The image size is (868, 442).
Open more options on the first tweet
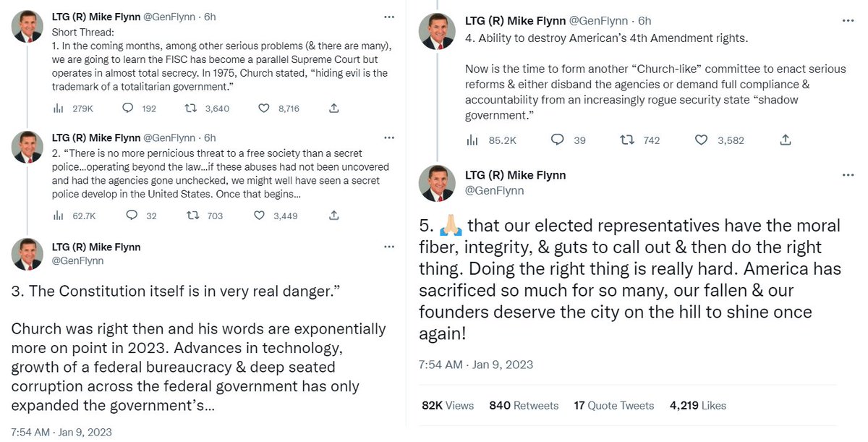pyautogui.click(x=389, y=16)
